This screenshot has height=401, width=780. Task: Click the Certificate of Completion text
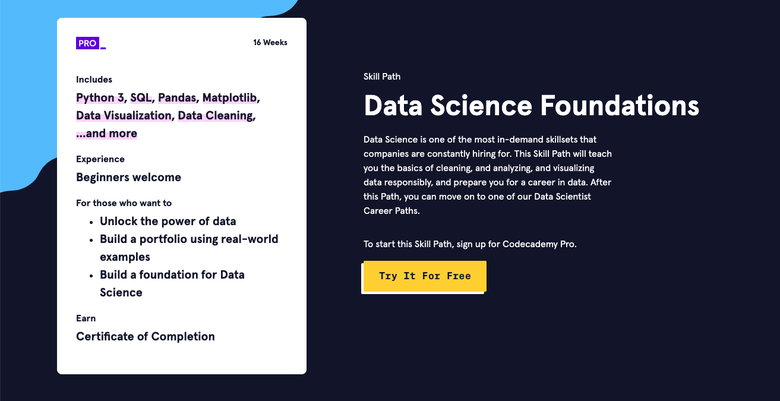click(x=145, y=337)
